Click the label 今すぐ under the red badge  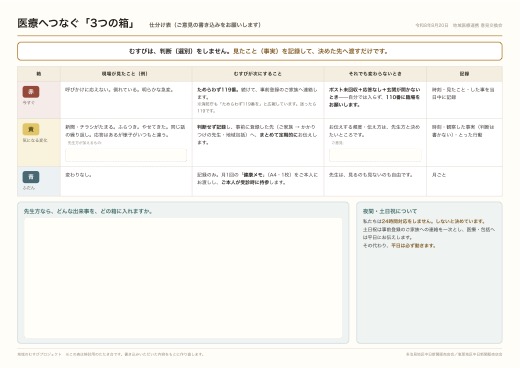pos(29,103)
